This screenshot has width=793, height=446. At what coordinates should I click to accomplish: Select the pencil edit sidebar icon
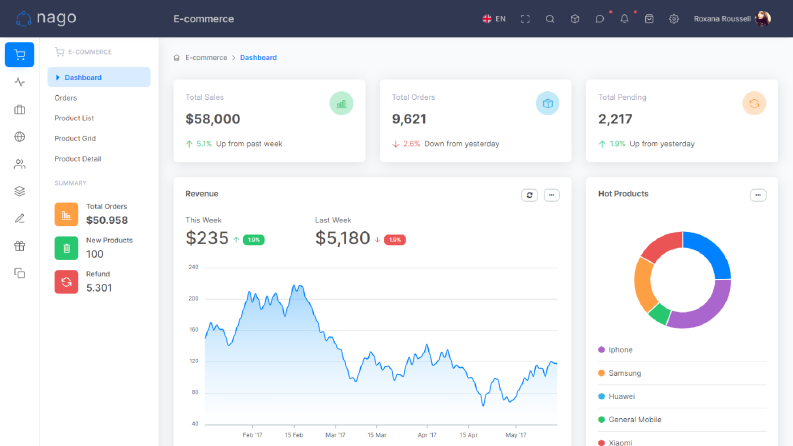pyautogui.click(x=20, y=218)
